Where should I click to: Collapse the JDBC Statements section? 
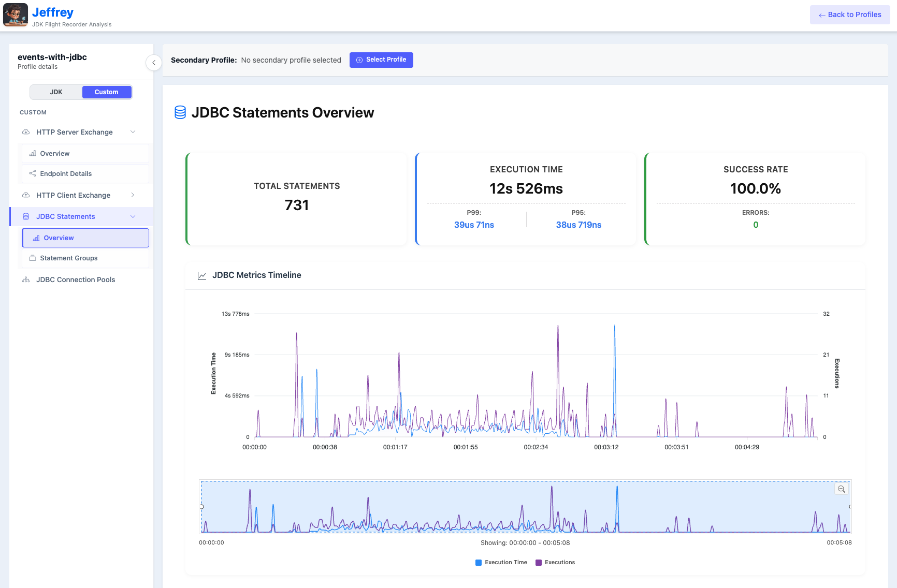(133, 216)
